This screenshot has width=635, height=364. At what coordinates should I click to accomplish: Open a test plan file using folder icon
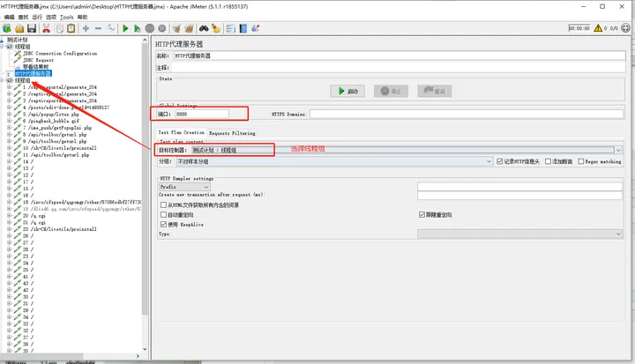[x=19, y=28]
